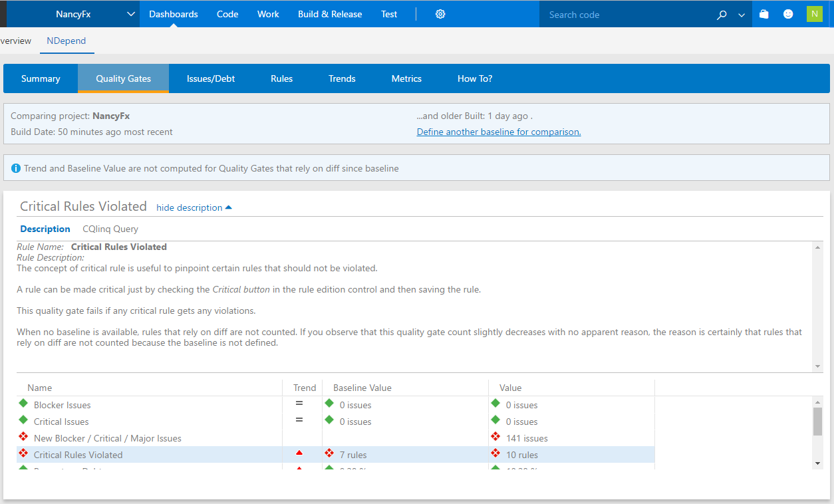Click the red icon beside Critical Rules Violated
Image resolution: width=834 pixels, height=504 pixels.
[x=23, y=454]
